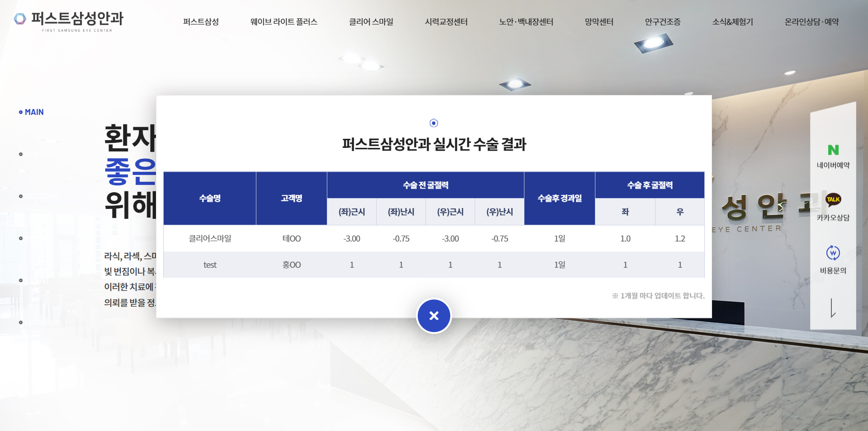Select the MAIN section indicator
868x431 pixels.
click(x=31, y=112)
